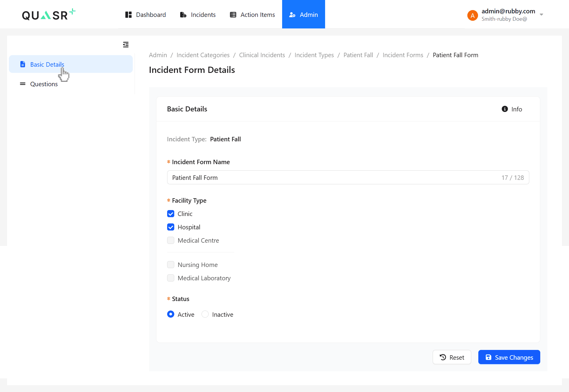Click the Action Items list icon
The width and height of the screenshot is (569, 392).
tap(233, 15)
